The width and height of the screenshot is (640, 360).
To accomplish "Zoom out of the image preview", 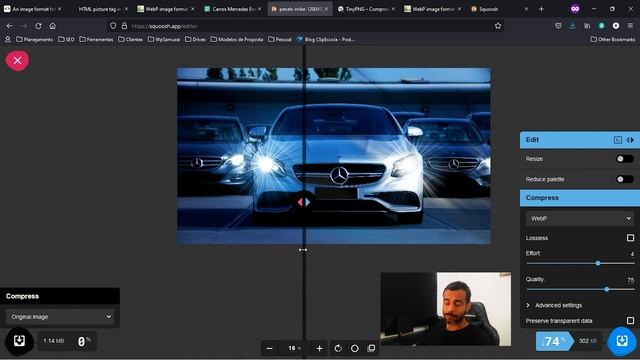I will 269,348.
